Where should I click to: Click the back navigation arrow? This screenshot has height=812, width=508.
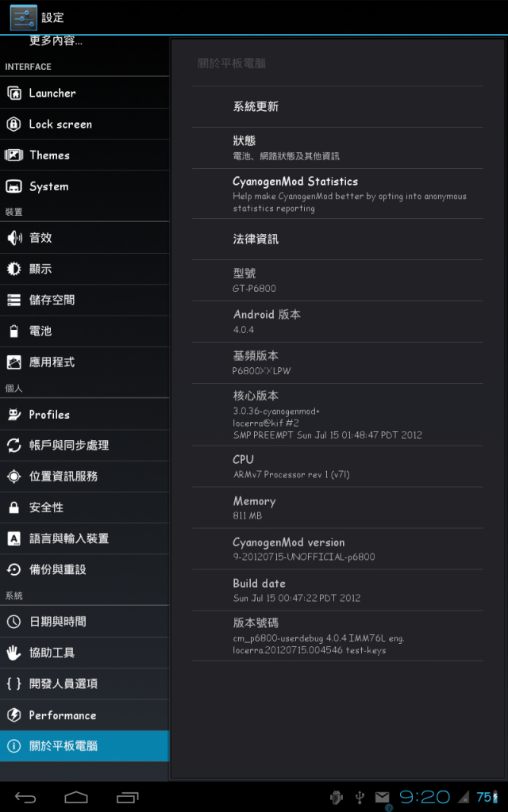[x=25, y=798]
